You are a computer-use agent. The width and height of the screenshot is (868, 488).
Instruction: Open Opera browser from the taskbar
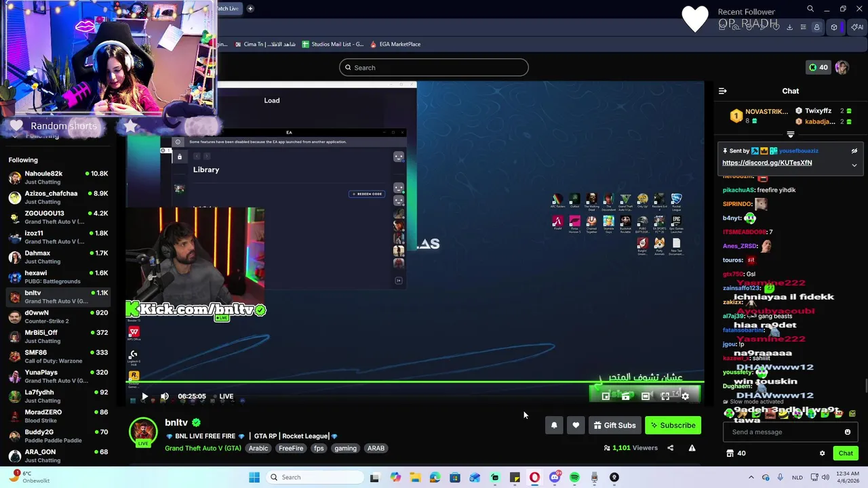pyautogui.click(x=534, y=477)
